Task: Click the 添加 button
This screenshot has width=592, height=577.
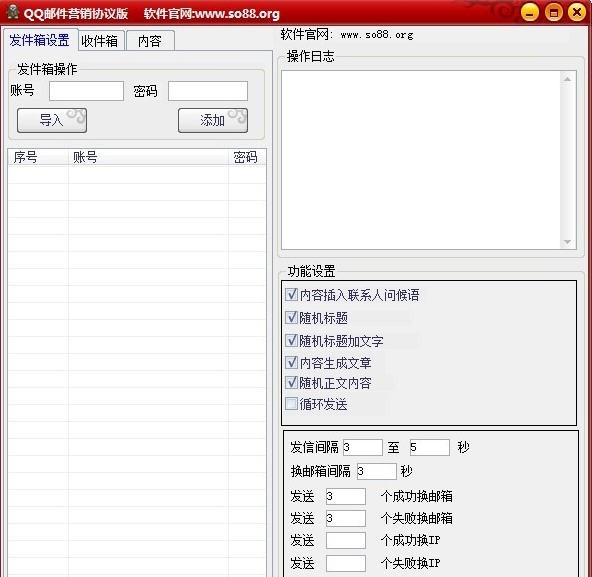Action: tap(213, 120)
